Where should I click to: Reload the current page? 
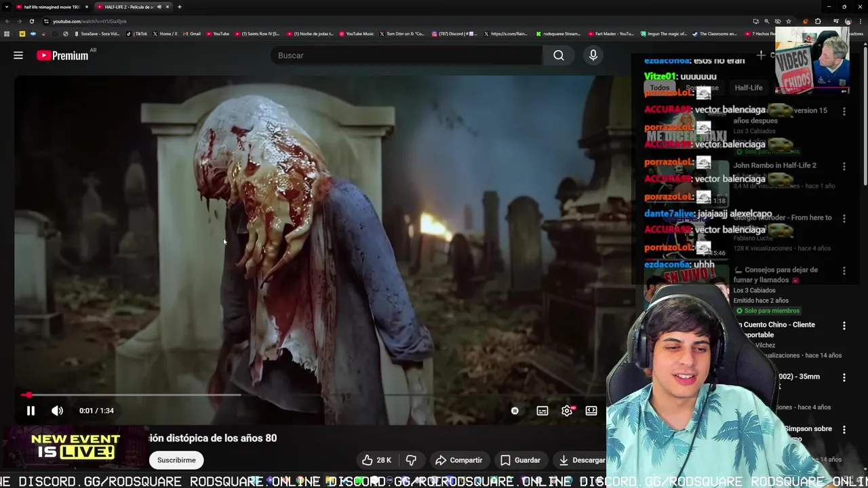click(x=31, y=21)
